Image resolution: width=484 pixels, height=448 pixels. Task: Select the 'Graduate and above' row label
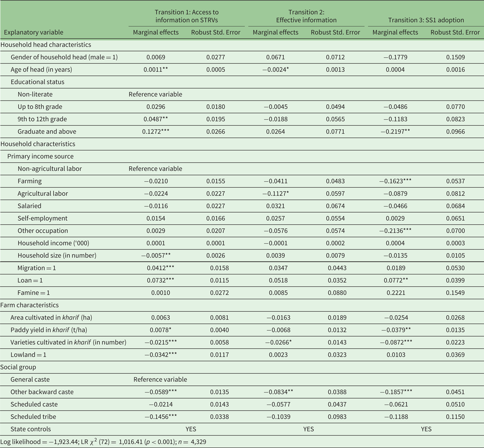(x=47, y=131)
